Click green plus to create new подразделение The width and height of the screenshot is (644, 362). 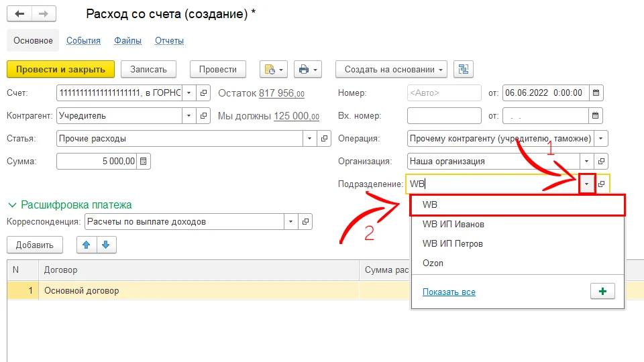click(x=602, y=292)
